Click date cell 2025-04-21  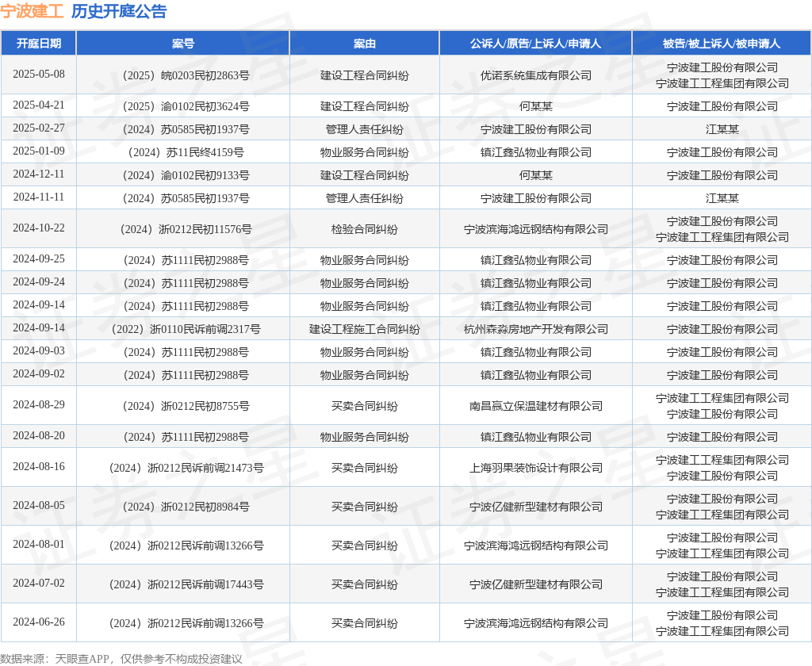click(x=39, y=105)
